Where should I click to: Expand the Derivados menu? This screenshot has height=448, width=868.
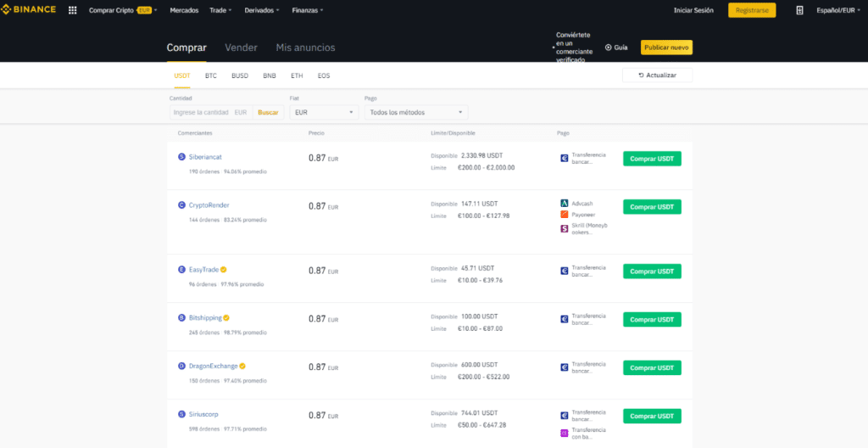coord(262,10)
